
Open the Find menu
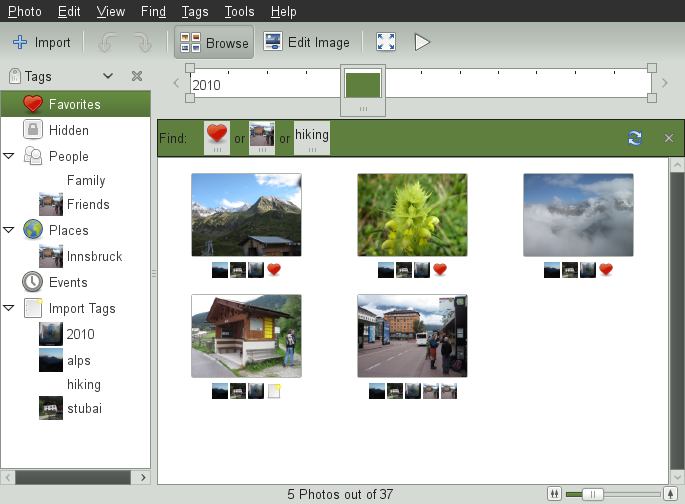click(x=153, y=12)
